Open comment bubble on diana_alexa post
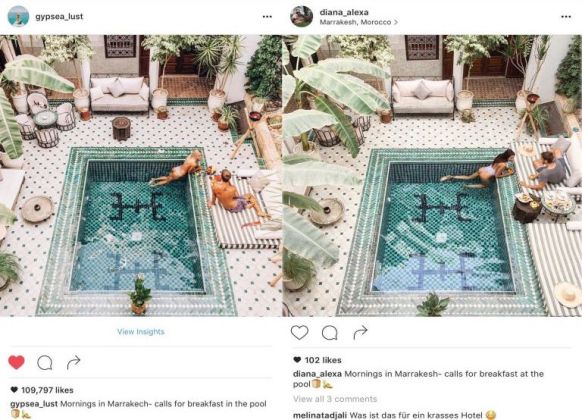The height and width of the screenshot is (420, 582). (x=329, y=333)
